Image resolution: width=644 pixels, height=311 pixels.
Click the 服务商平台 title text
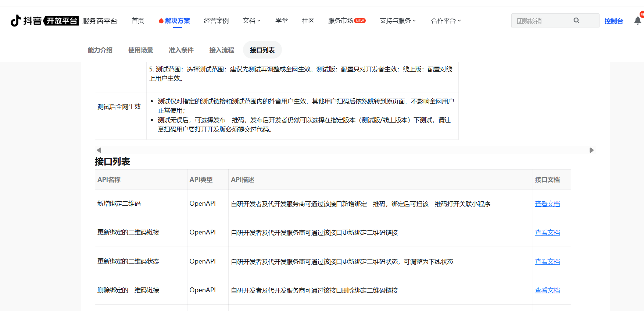(100, 21)
